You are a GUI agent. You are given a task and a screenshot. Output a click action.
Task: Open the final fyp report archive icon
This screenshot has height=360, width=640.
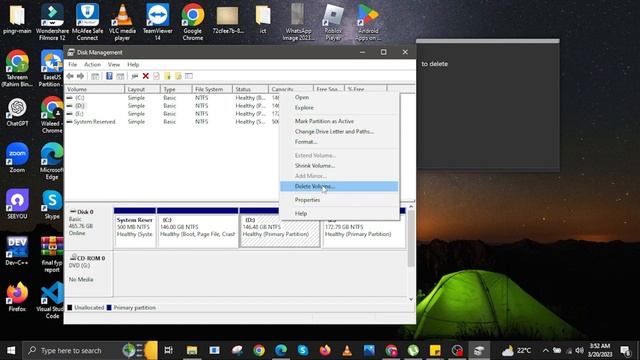click(x=52, y=255)
